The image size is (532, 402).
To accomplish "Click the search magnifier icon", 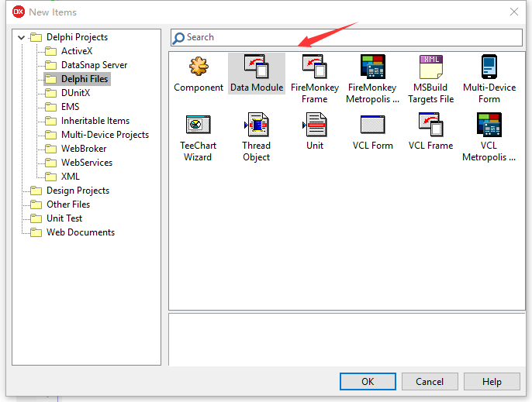I will [x=178, y=38].
